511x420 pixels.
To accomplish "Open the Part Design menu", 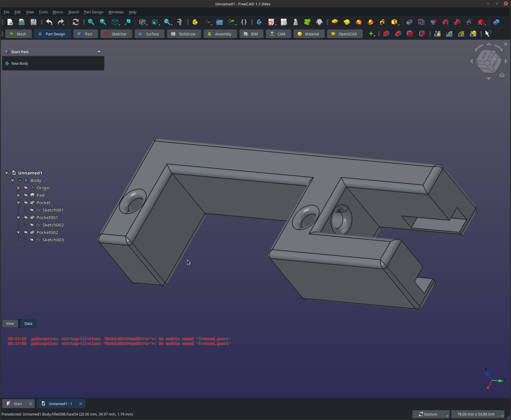I will [94, 12].
